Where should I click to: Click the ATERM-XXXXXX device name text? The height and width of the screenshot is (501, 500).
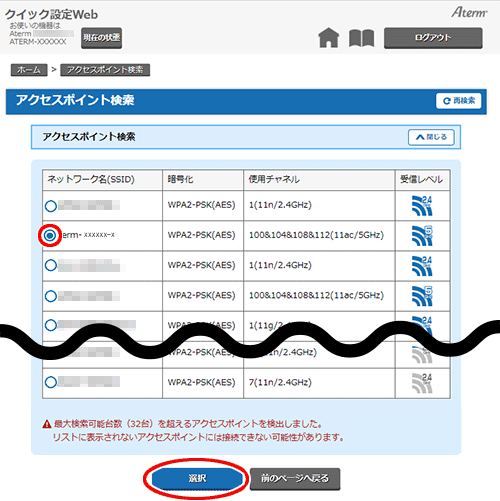(x=38, y=42)
